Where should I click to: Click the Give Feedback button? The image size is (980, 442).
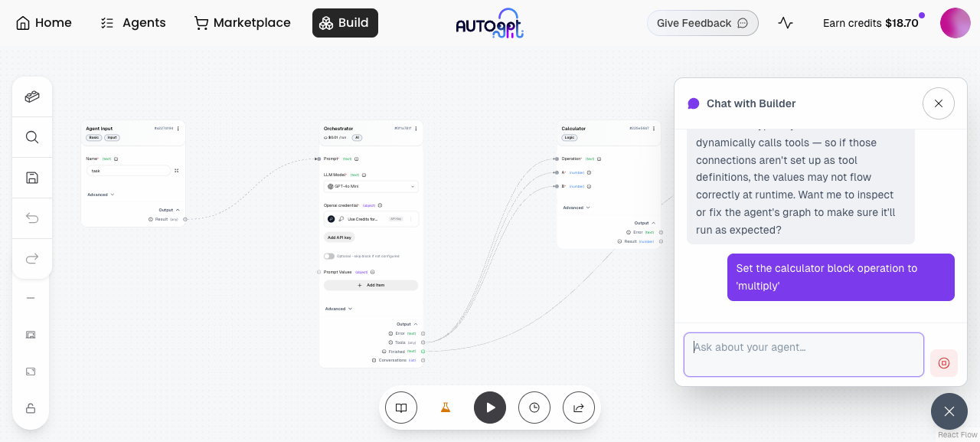click(703, 23)
